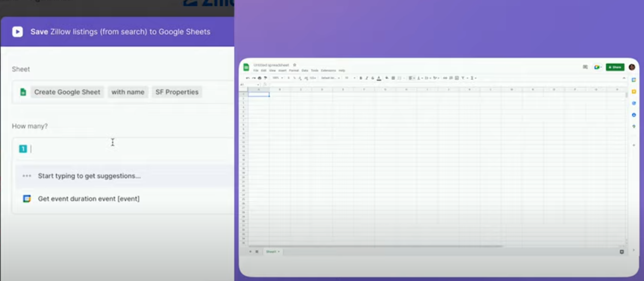Click the Borders icon in Sheets toolbar
644x281 pixels.
[x=393, y=78]
